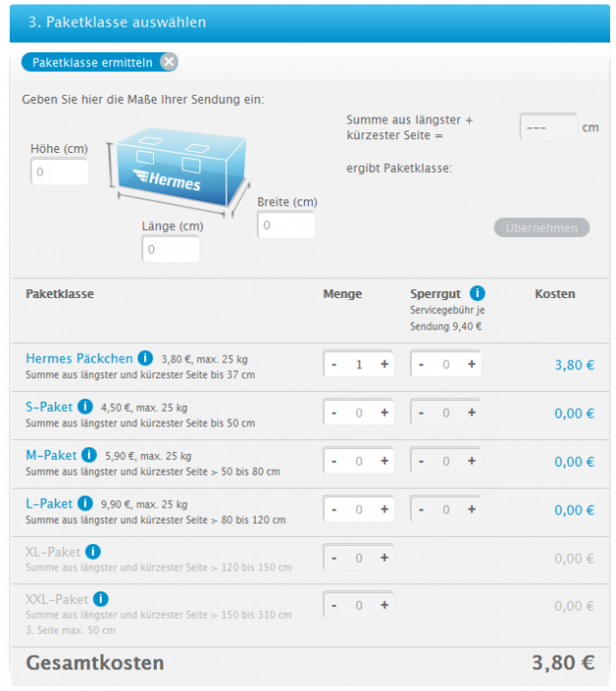This screenshot has width=616, height=691.
Task: Decrease S-Paket Sperrgut with minus
Action: tap(422, 413)
